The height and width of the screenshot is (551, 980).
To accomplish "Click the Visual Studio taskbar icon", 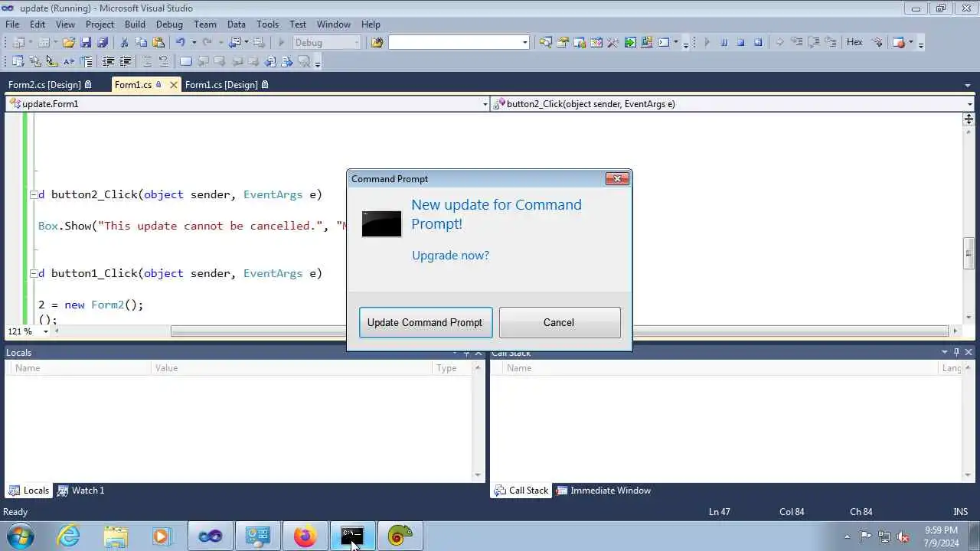I will point(211,536).
